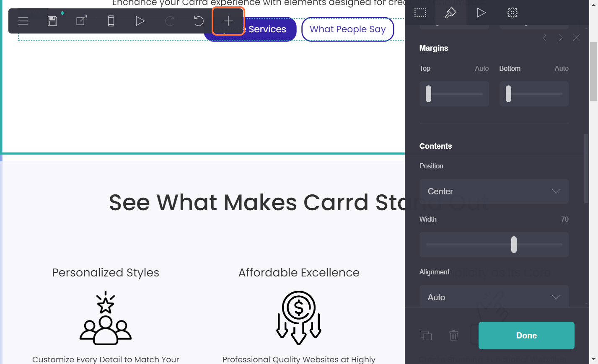Click the Delete trash icon
598x364 pixels.
pos(454,336)
